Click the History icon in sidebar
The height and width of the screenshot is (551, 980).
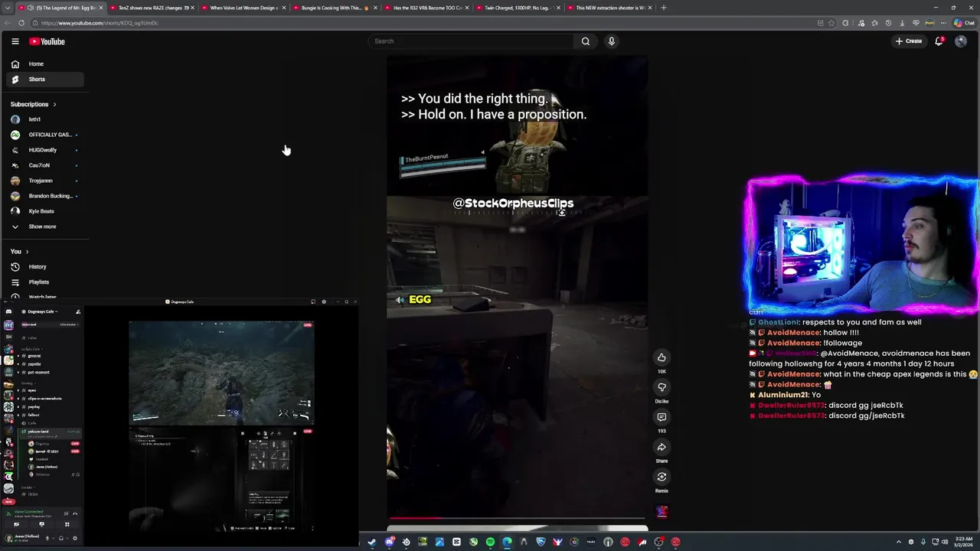coord(15,266)
